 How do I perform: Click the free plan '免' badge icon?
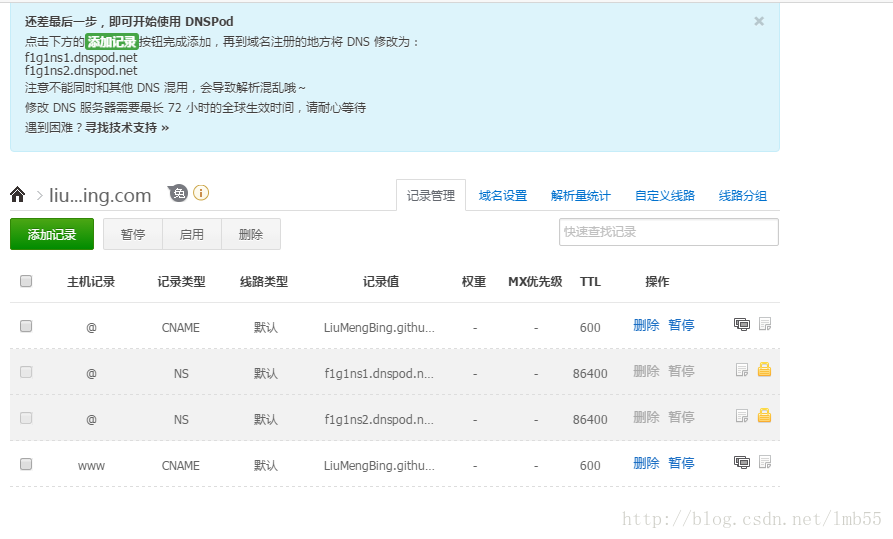pyautogui.click(x=178, y=194)
